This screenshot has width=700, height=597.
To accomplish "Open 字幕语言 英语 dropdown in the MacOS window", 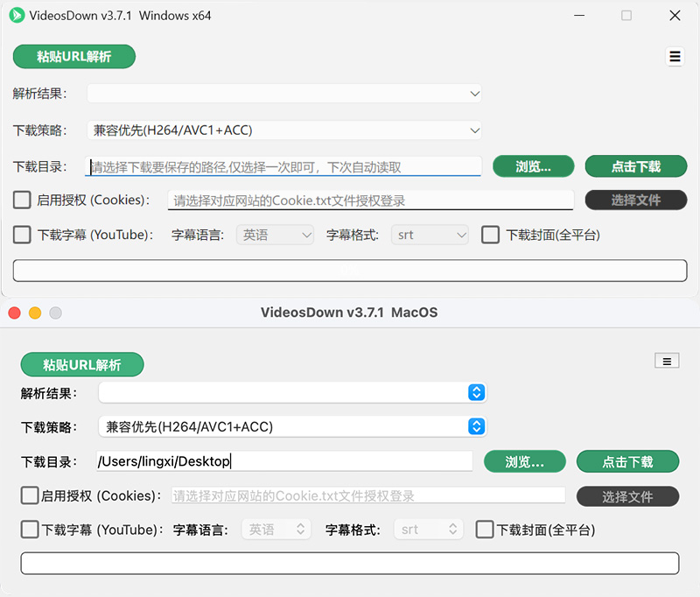I will (x=276, y=530).
